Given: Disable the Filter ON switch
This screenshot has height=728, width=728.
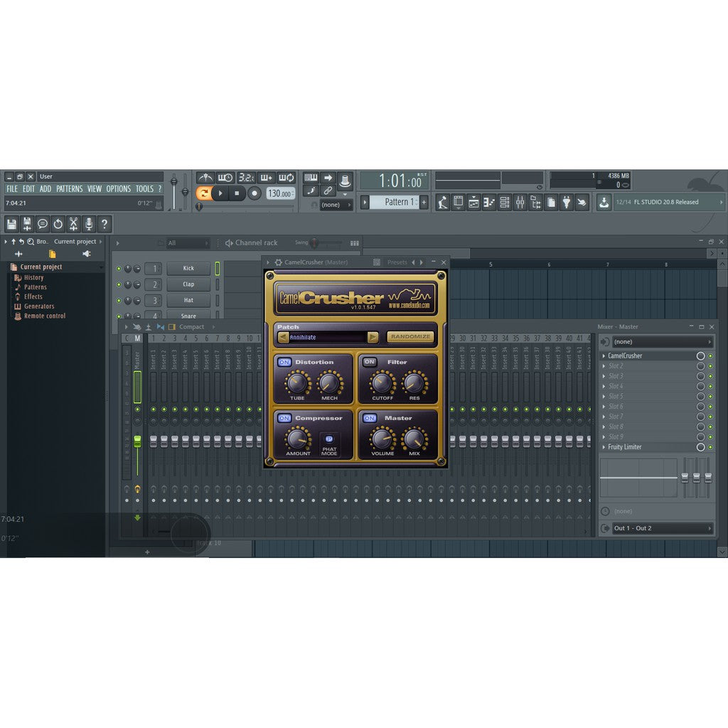Looking at the screenshot, I should click(368, 362).
